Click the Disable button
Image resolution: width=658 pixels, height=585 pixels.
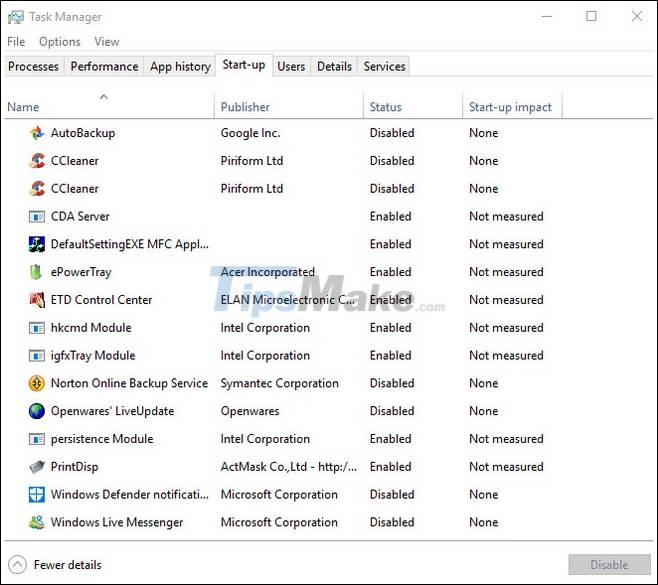click(609, 565)
